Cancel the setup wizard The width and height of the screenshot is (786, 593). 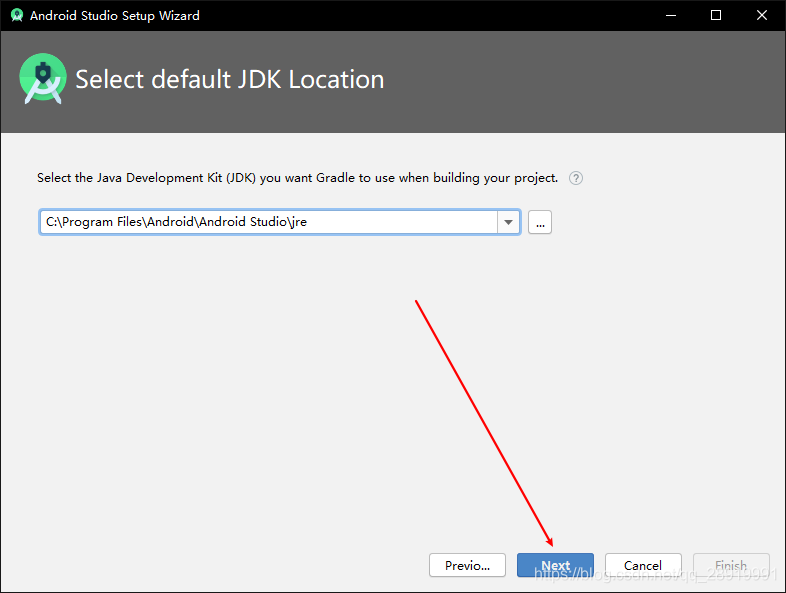click(x=643, y=565)
